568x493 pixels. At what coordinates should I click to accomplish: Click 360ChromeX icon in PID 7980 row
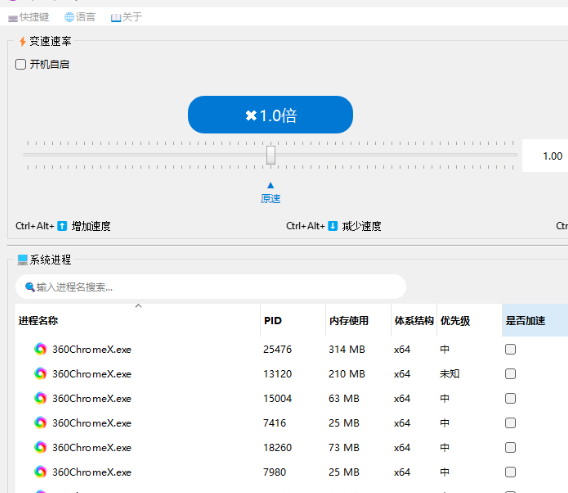pos(41,472)
